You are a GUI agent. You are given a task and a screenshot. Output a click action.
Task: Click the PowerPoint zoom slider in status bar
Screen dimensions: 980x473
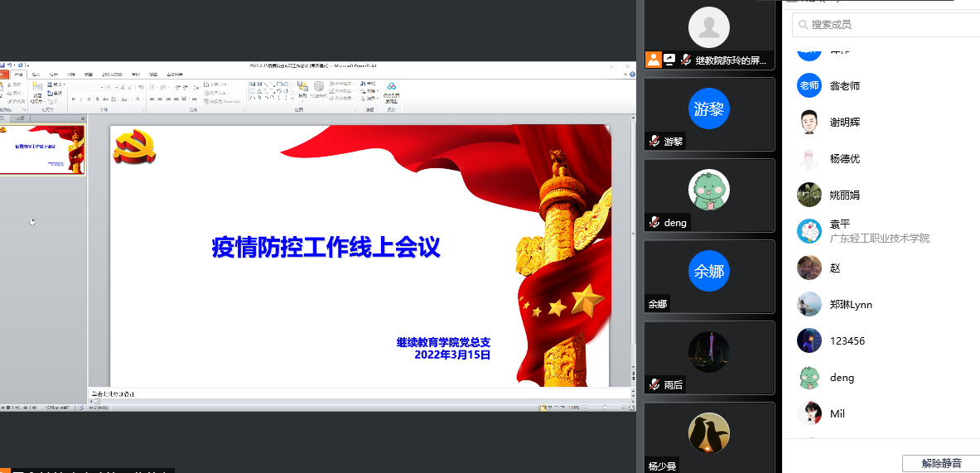tap(605, 408)
